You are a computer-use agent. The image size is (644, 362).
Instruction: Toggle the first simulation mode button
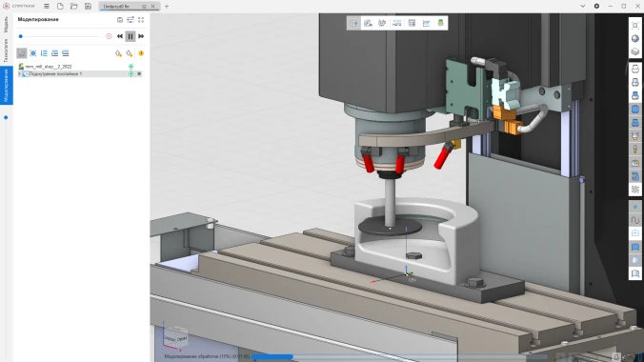point(21,53)
